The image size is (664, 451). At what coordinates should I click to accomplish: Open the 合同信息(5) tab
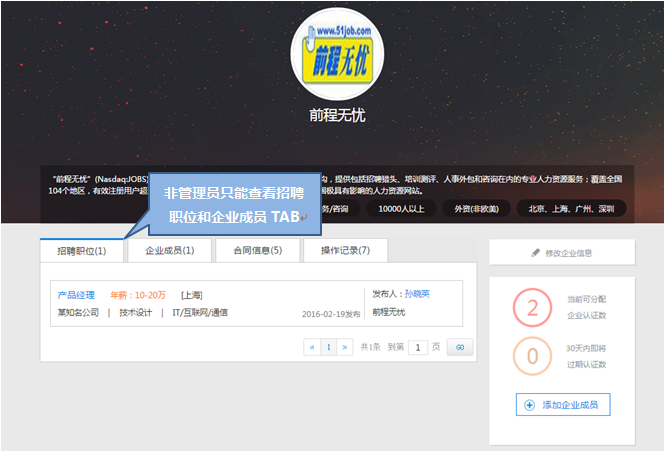[258, 251]
